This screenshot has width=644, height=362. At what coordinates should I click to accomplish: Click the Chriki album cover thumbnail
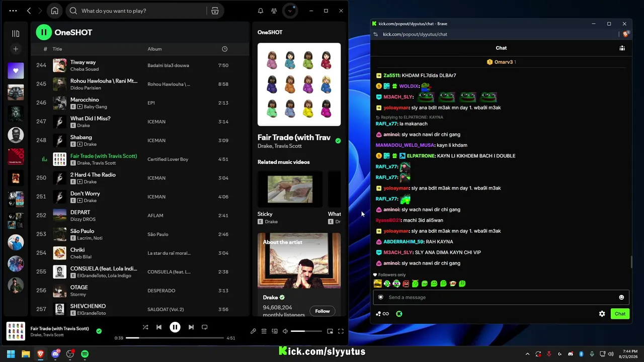[x=60, y=253]
